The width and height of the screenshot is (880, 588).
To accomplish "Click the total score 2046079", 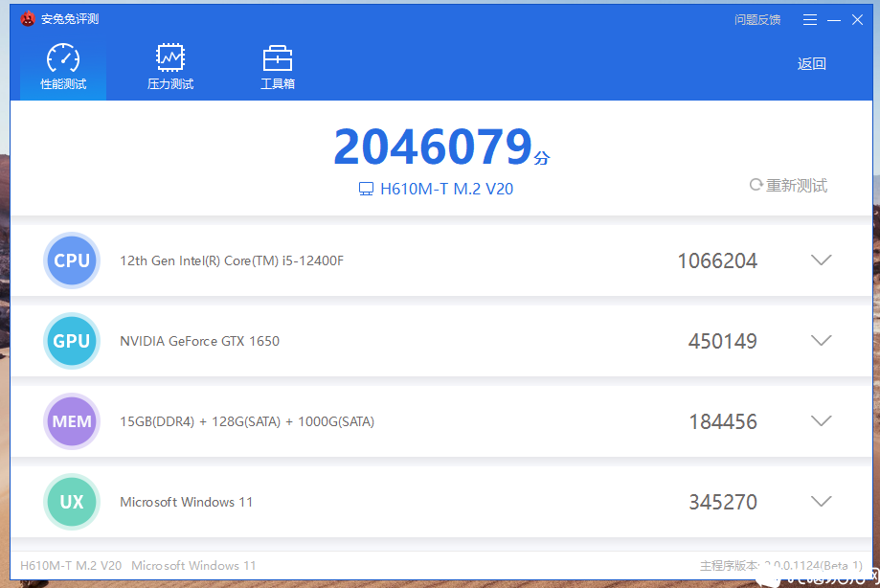I will (x=433, y=147).
